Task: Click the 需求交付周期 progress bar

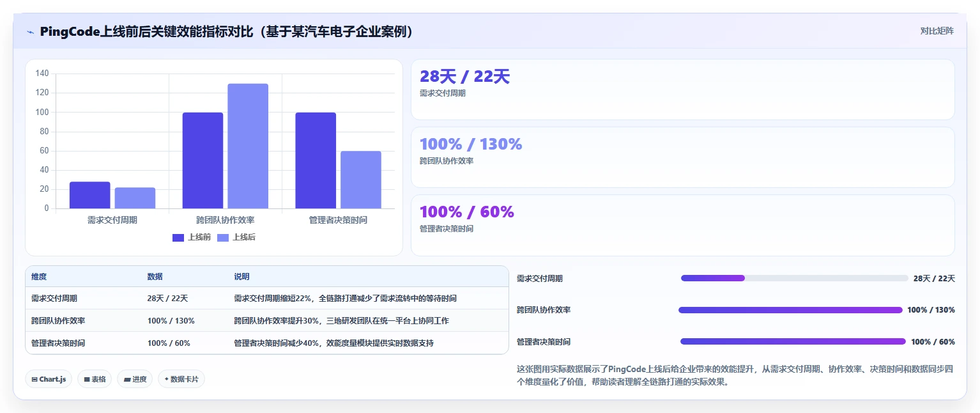Action: pos(795,278)
